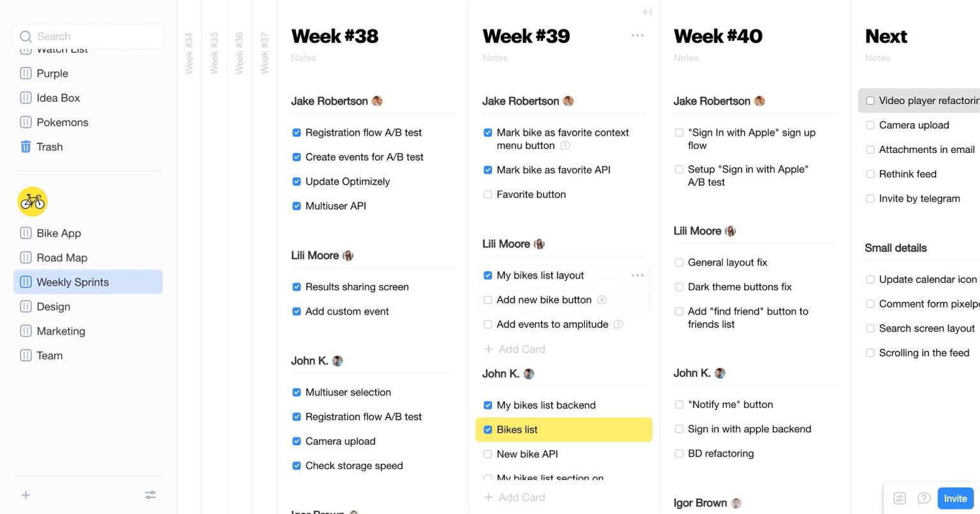Open My bikes list layout card menu

[637, 275]
